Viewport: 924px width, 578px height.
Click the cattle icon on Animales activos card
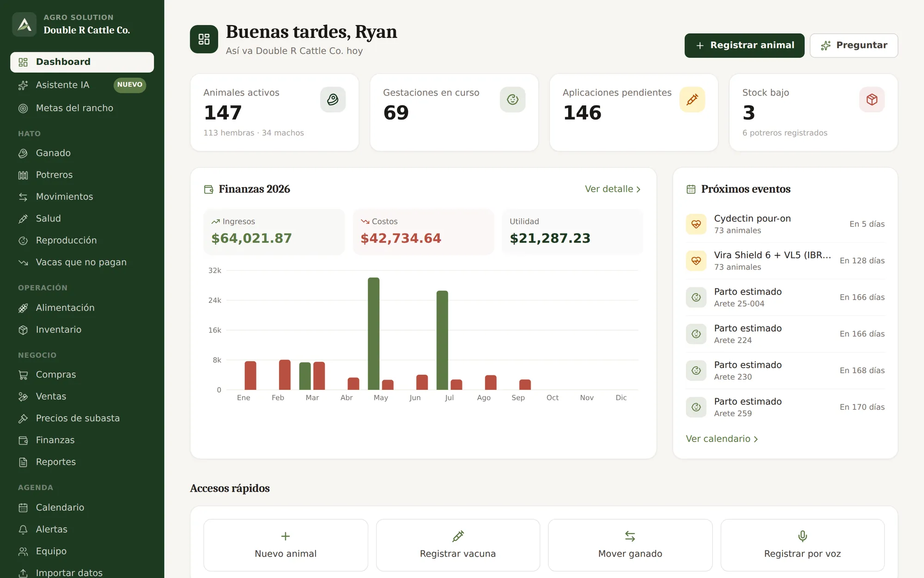[333, 99]
